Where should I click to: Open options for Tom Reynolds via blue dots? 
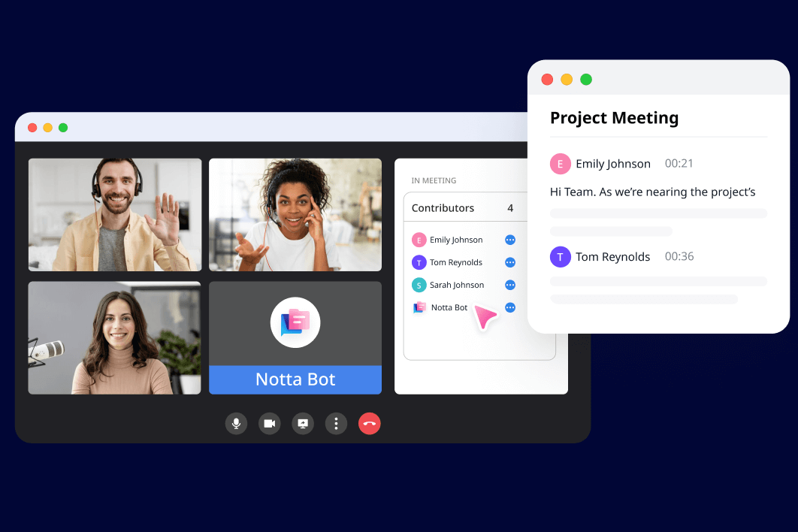510,261
